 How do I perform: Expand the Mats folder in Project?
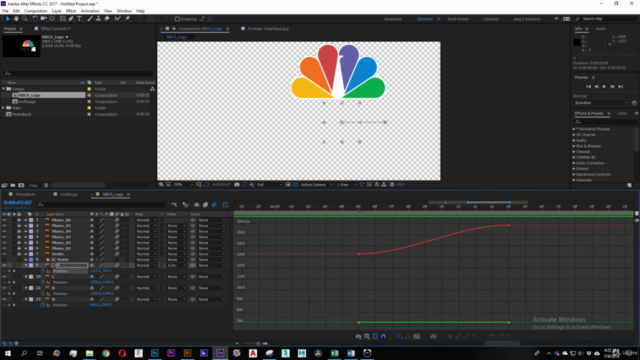tap(4, 108)
